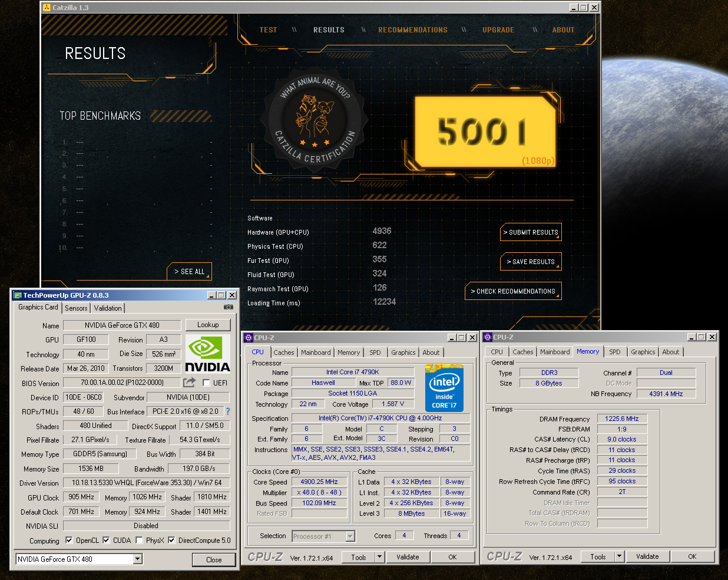Viewport: 728px width, 580px height.
Task: Click the SAVE RESULTS button
Action: coord(531,262)
